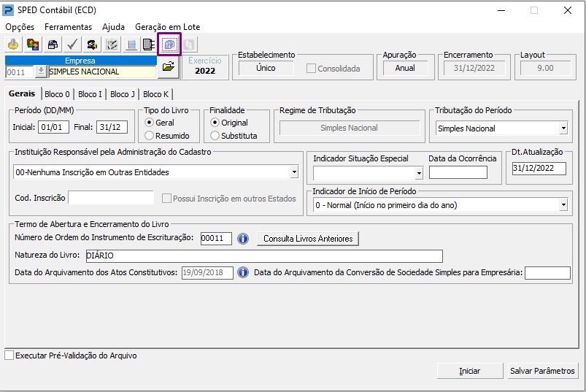
Task: Toggle the Consolidada checkbox
Action: [311, 69]
